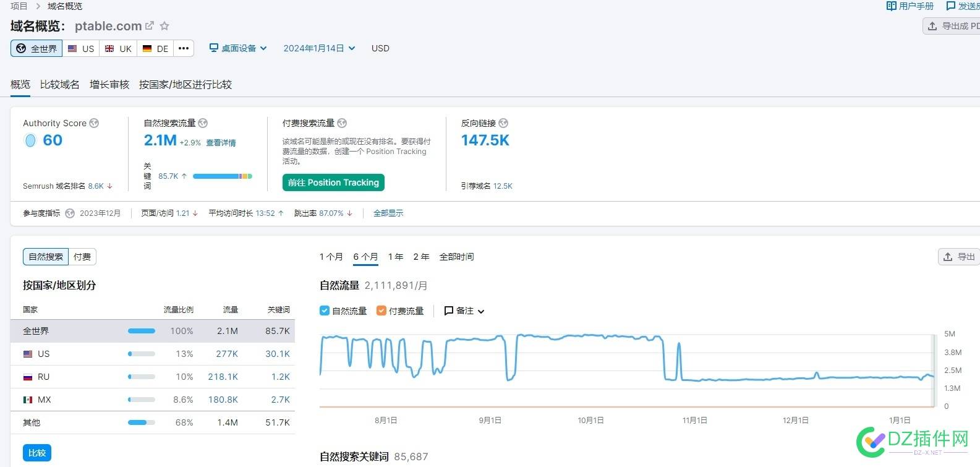This screenshot has height=467, width=980.
Task: Open the 增长审核 tab
Action: 109,84
